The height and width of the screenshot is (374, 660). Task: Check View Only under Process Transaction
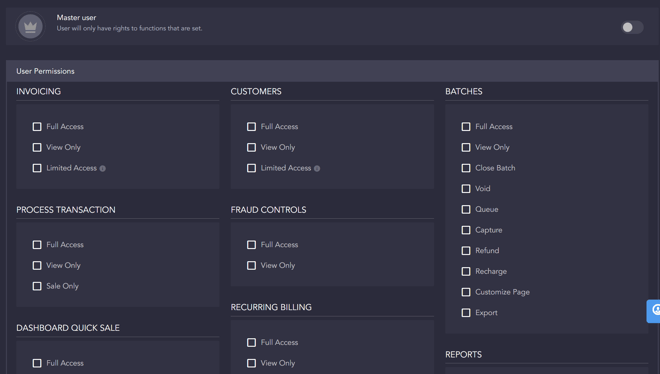pyautogui.click(x=37, y=265)
